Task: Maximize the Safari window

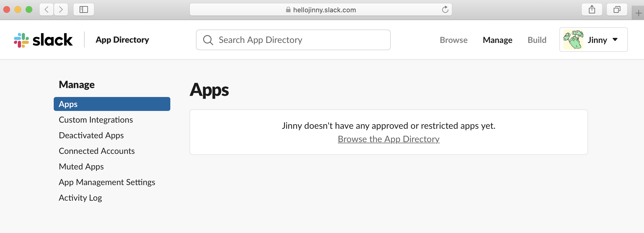Action: pos(29,10)
